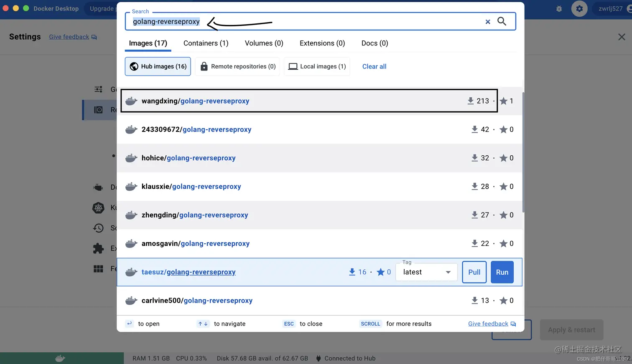Open the zwrlj527 account menu

pyautogui.click(x=612, y=9)
